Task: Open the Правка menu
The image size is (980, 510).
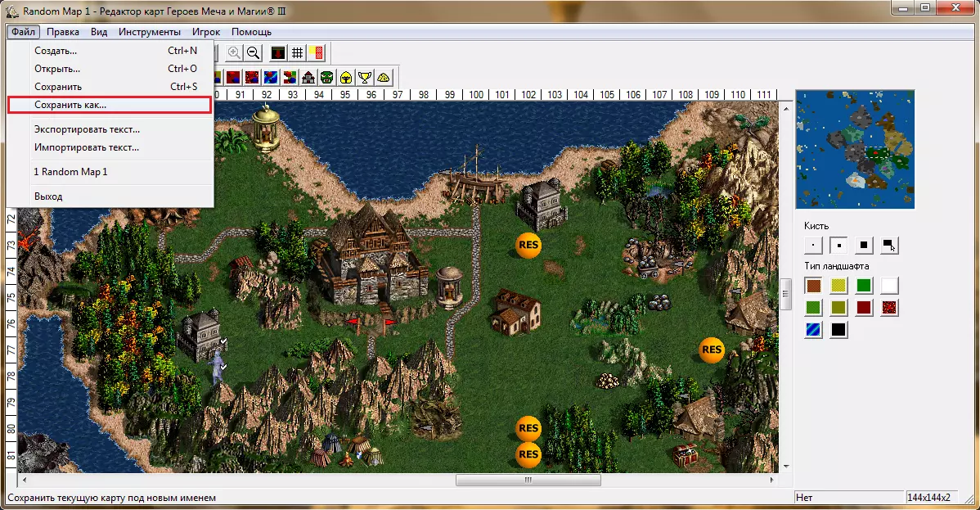Action: pyautogui.click(x=62, y=31)
